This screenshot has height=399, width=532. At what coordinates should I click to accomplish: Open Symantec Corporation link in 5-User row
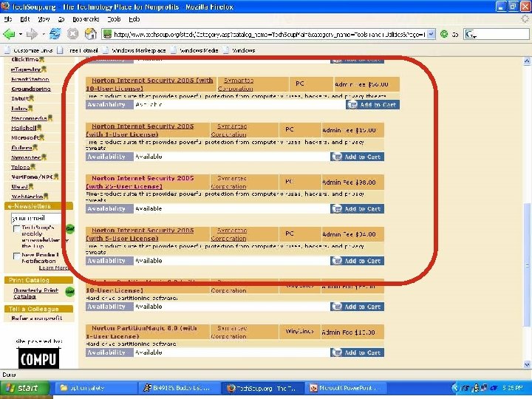click(229, 234)
